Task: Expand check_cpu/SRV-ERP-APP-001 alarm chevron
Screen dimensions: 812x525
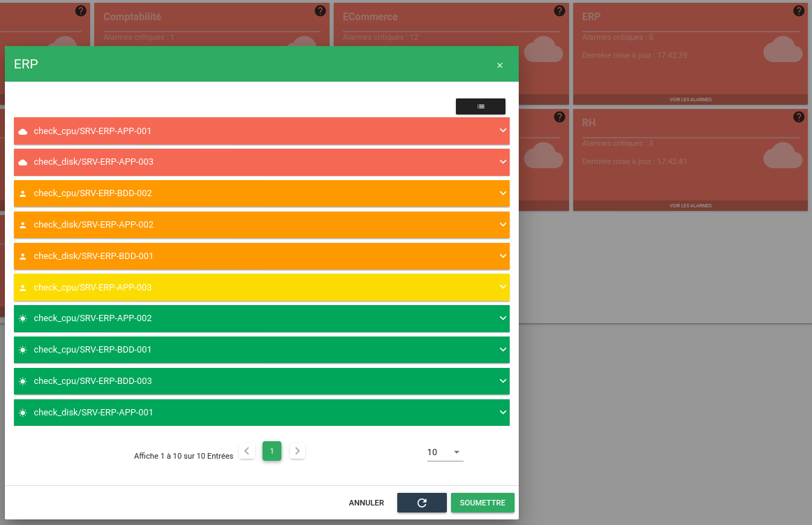Action: (x=503, y=131)
